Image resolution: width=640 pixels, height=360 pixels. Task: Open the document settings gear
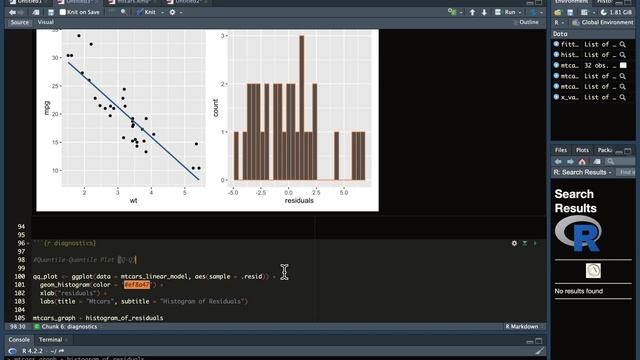(x=172, y=12)
